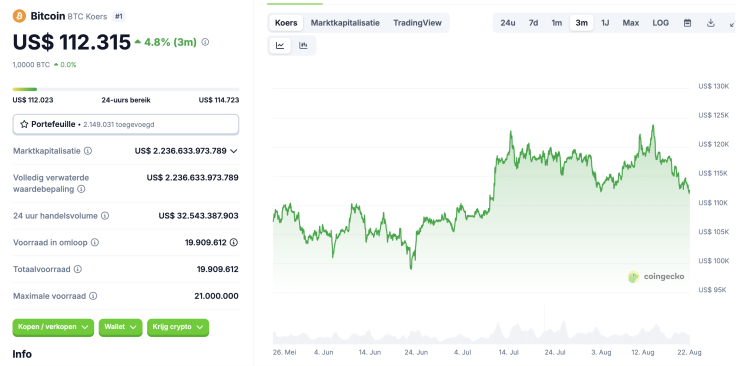Open the calendar date range picker
750x366 pixels.
tap(687, 22)
